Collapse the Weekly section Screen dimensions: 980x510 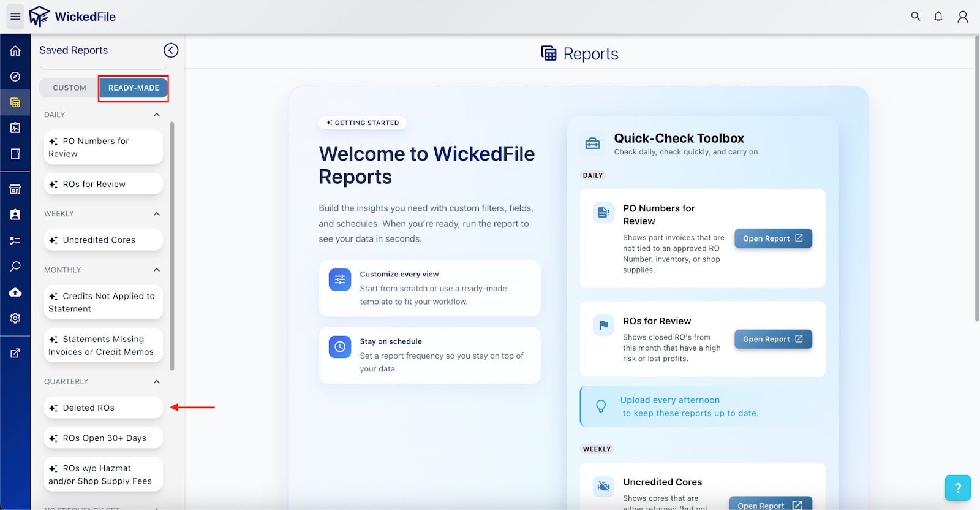click(x=157, y=214)
